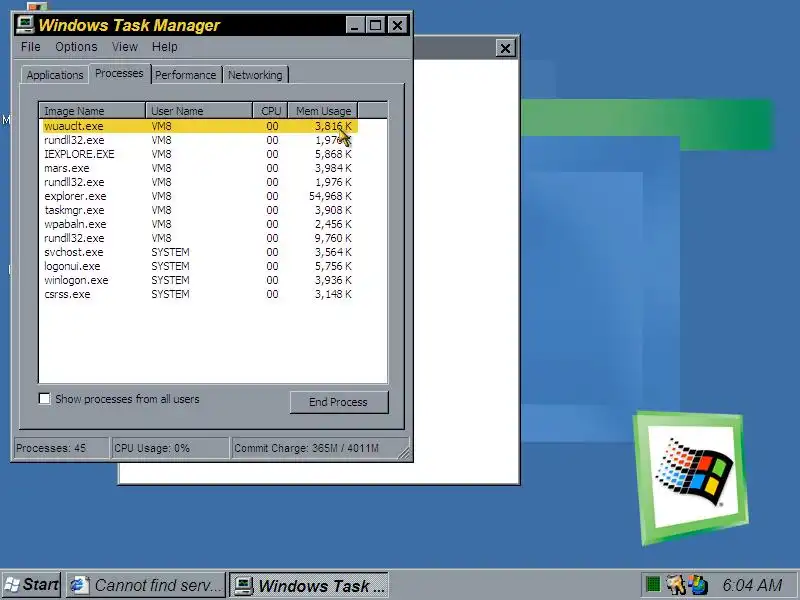
Task: Select the taskmgr.exe process
Action: pyautogui.click(x=200, y=210)
